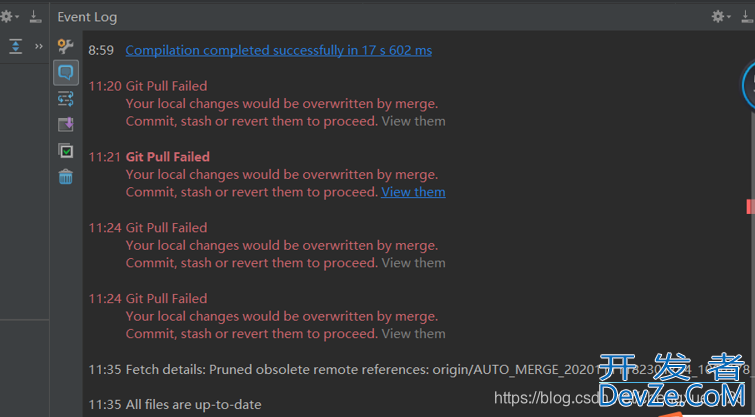Click the red error marker on the scrollbar
The height and width of the screenshot is (417, 755).
750,206
